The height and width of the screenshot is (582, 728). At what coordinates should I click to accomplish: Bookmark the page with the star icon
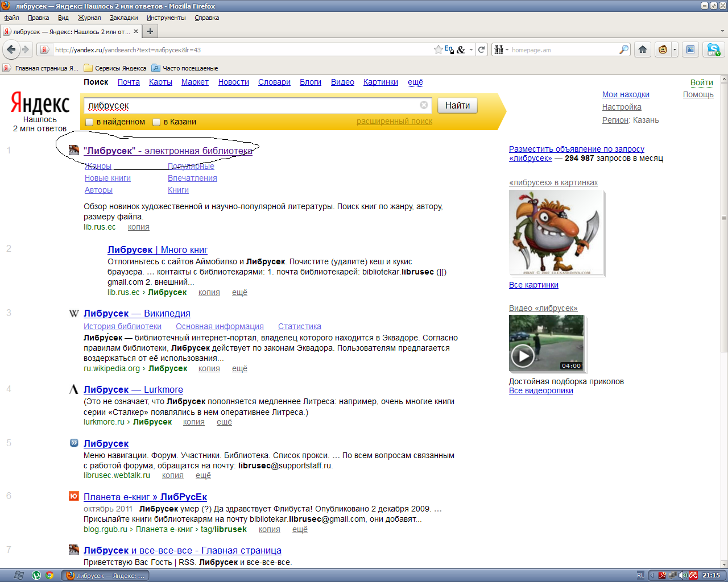(438, 49)
